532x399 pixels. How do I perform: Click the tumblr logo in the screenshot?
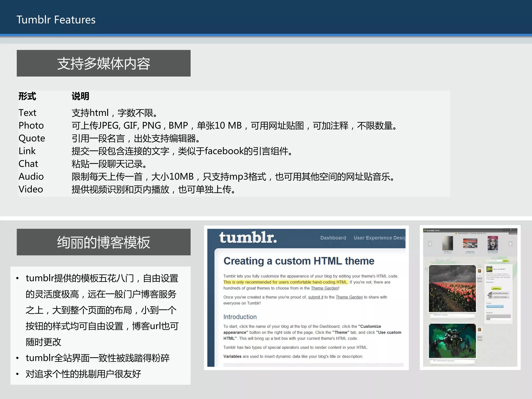coord(248,237)
